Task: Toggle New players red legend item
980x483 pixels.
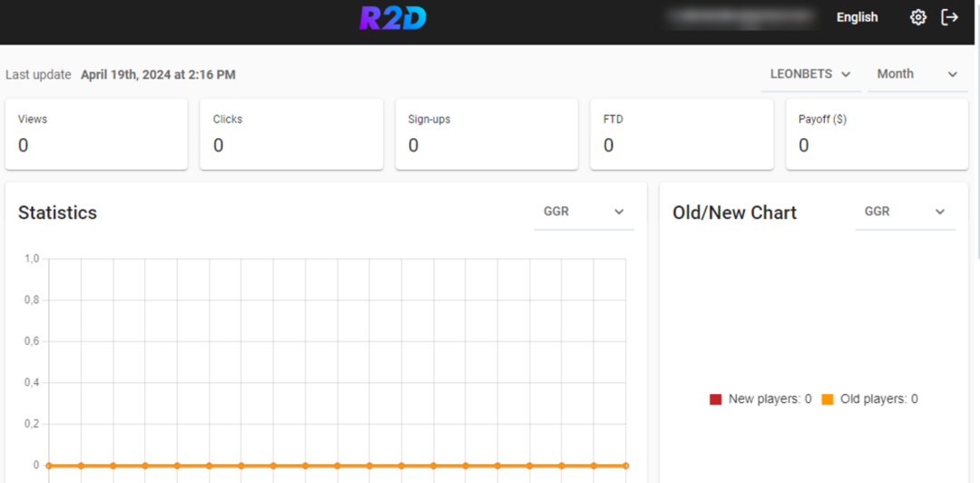Action: click(x=761, y=399)
